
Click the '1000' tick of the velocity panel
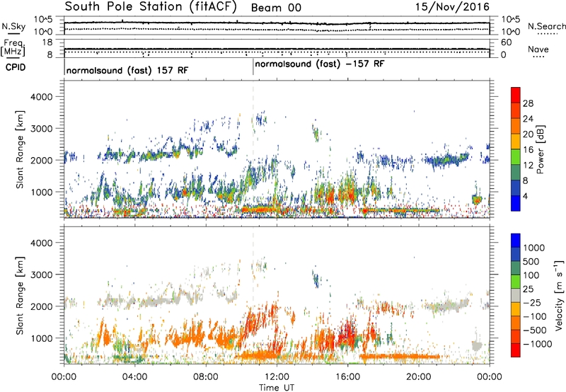(x=41, y=338)
